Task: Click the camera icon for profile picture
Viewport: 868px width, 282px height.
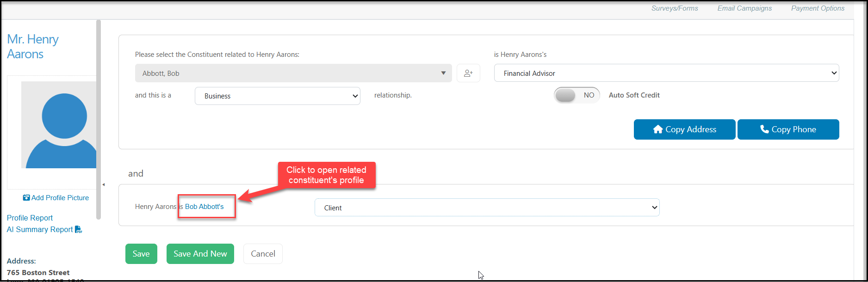Action: click(26, 198)
